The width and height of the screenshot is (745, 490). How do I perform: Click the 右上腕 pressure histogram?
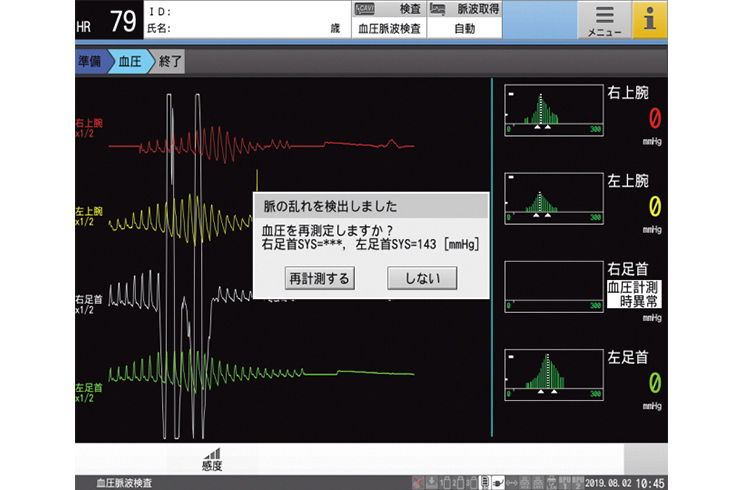point(552,109)
